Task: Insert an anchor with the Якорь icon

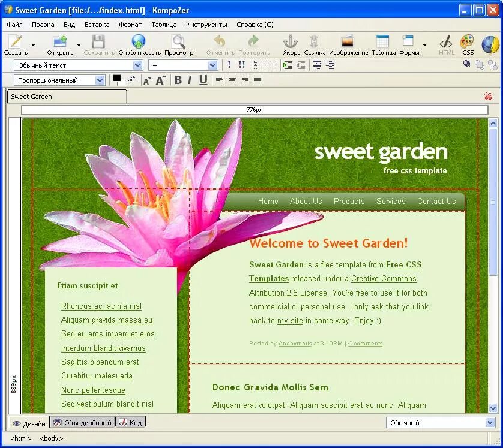Action: (291, 41)
